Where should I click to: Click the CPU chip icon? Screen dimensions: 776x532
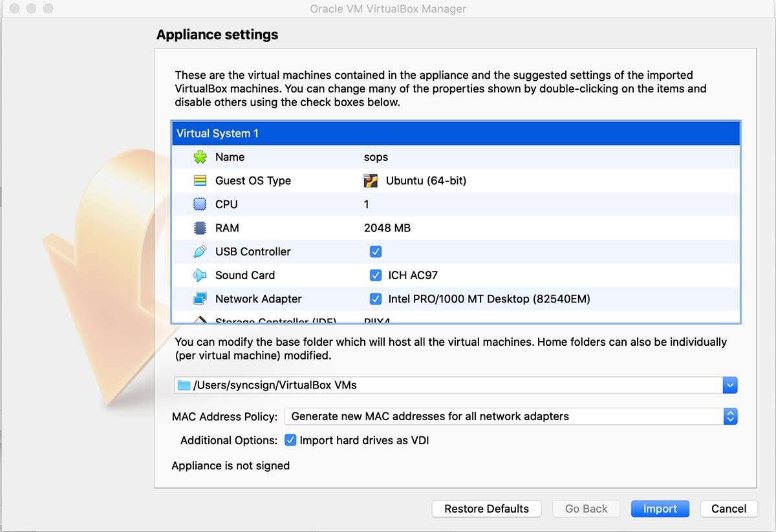200,204
